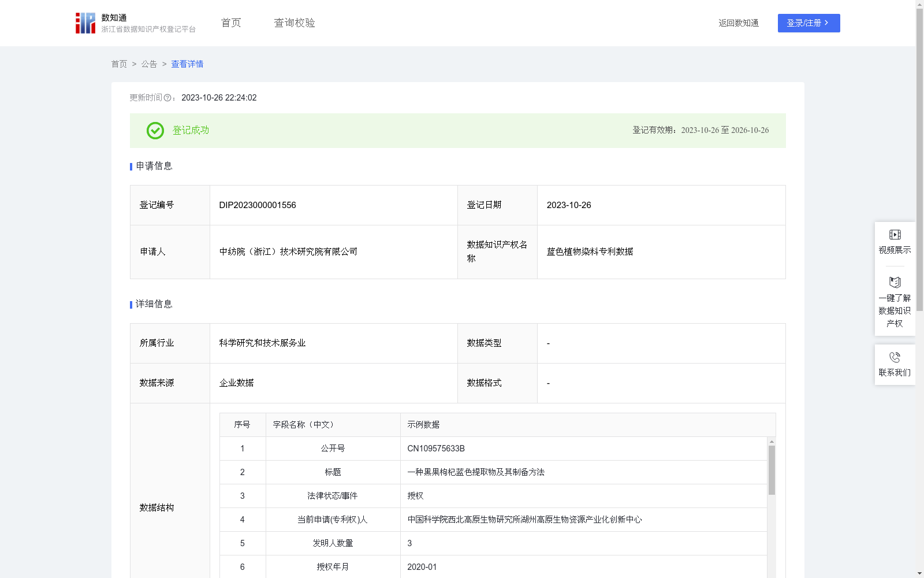Click the 序号 column header
The height and width of the screenshot is (578, 924).
(x=242, y=425)
